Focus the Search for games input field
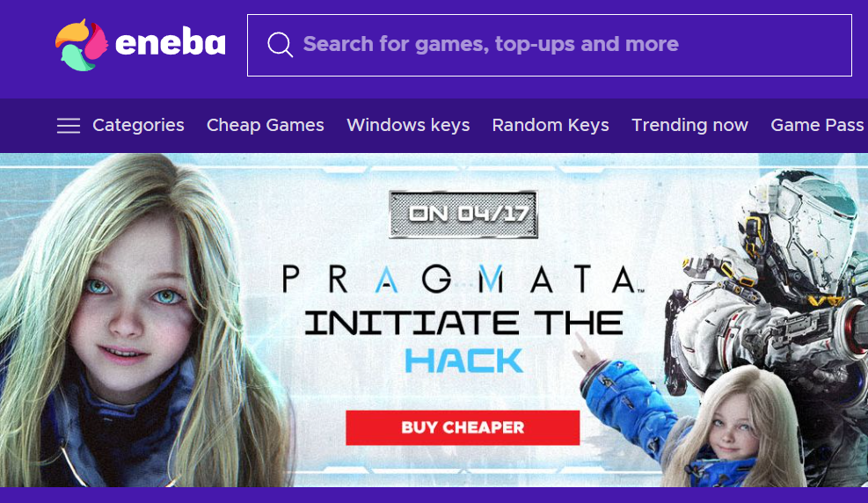 (549, 46)
